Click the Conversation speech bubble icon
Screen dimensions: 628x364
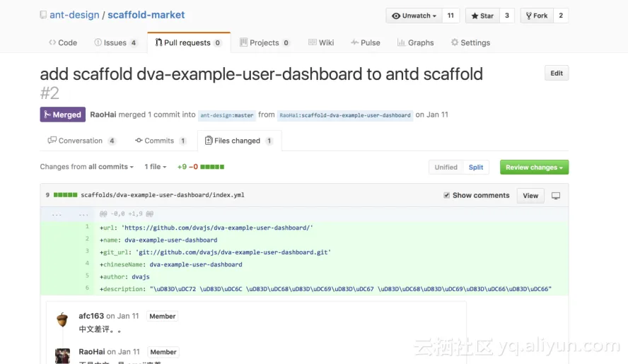[52, 140]
